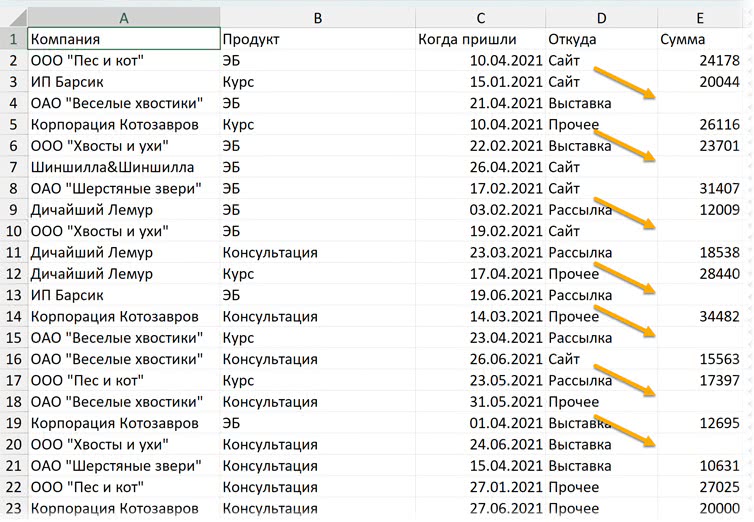Click the 'Компания' header cell
The image size is (754, 522).
tap(124, 39)
